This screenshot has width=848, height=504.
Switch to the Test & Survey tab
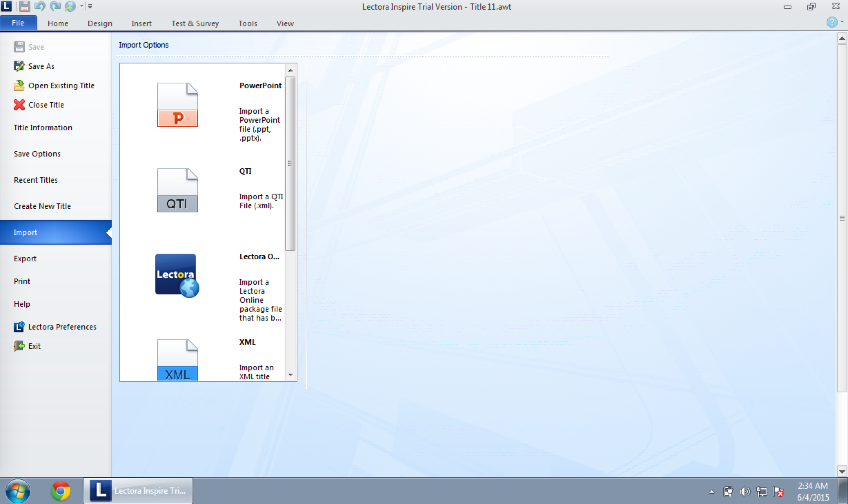click(195, 23)
